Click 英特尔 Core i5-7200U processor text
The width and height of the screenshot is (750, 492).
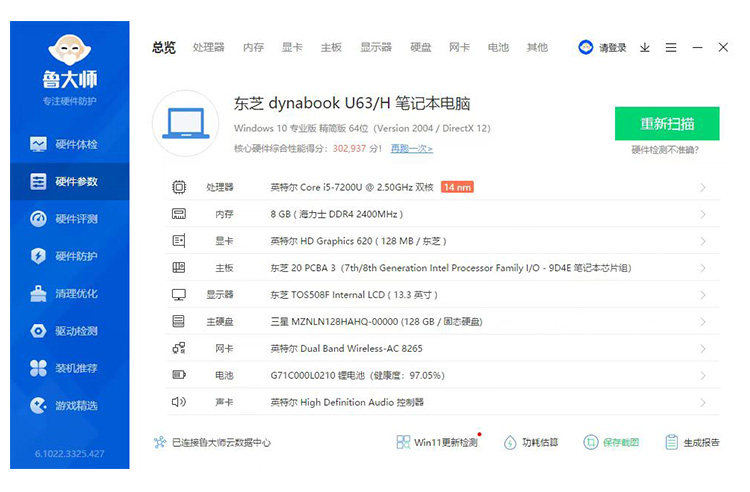pos(352,187)
